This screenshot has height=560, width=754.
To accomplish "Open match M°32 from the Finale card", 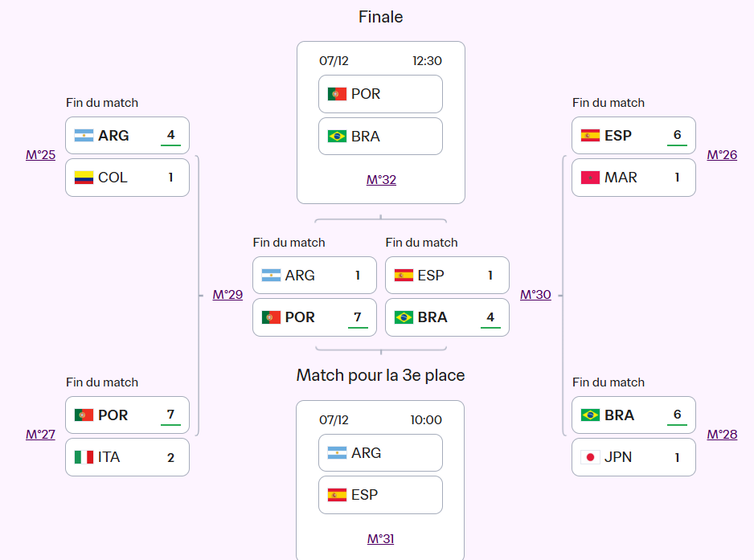I will pyautogui.click(x=380, y=180).
